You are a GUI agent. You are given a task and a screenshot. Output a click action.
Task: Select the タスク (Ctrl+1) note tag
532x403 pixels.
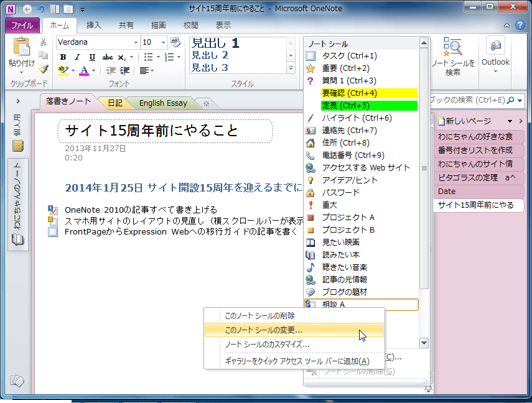[x=362, y=56]
